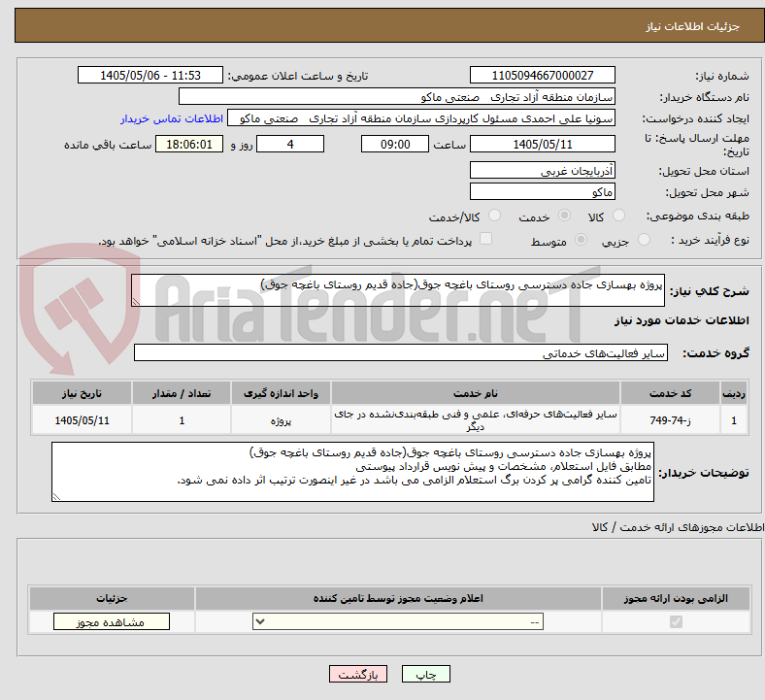Click the کد خدمت column header
The height and width of the screenshot is (700, 765).
coord(671,393)
